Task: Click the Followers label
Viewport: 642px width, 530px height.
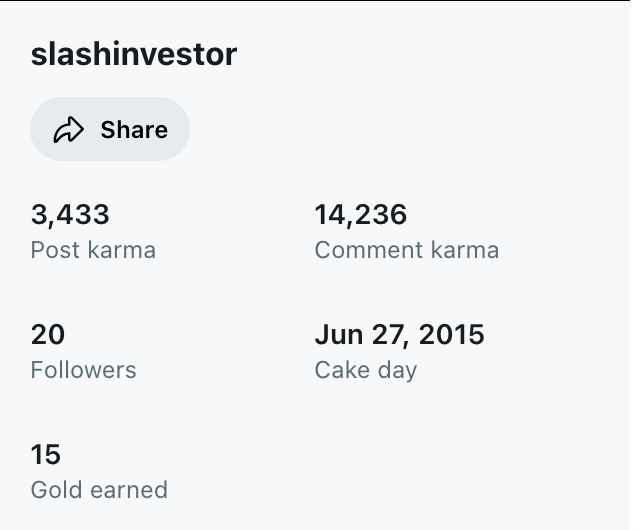Action: tap(83, 370)
